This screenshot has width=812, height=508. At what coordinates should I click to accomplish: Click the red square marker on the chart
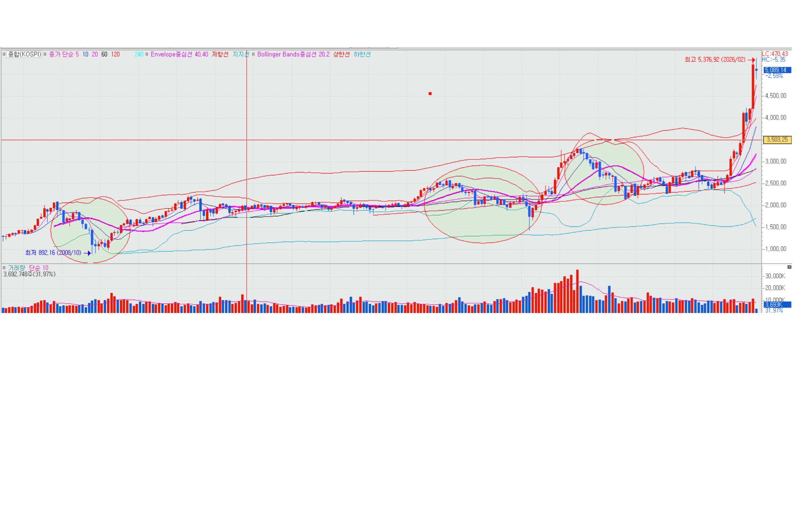430,94
